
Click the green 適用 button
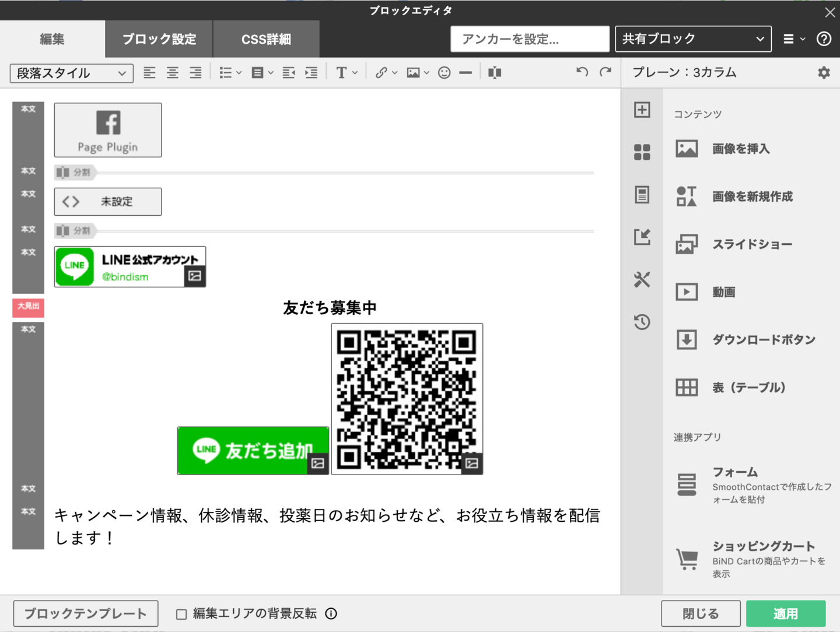click(x=786, y=613)
